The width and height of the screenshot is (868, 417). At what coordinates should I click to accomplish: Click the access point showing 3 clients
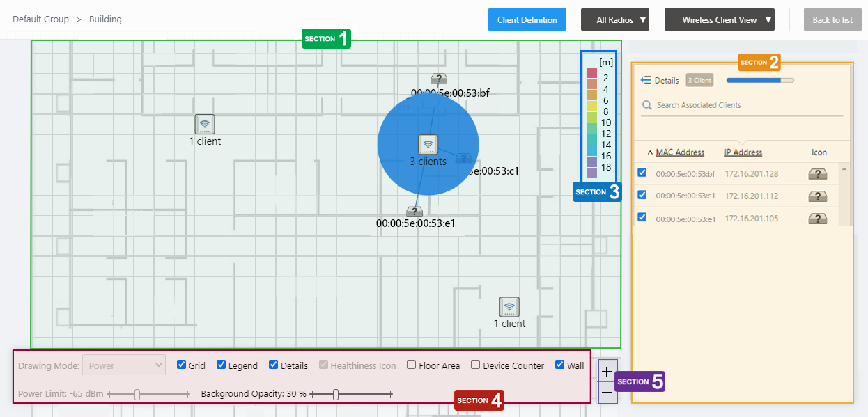428,144
